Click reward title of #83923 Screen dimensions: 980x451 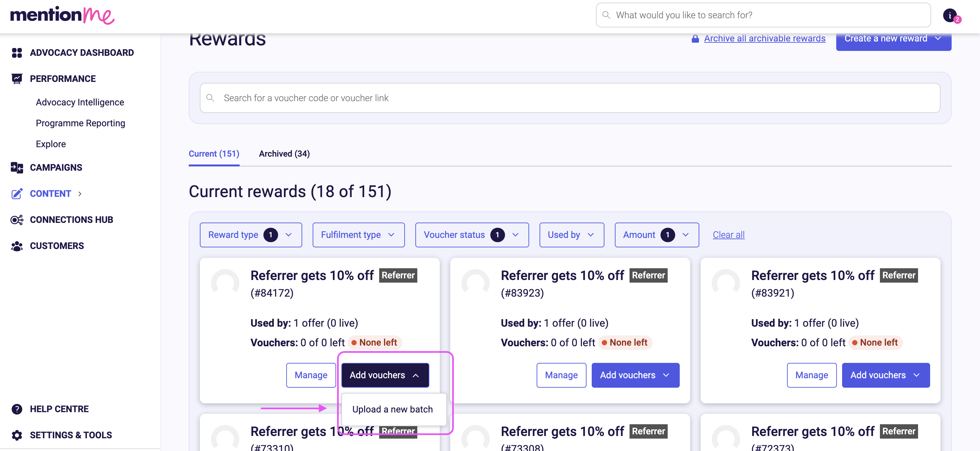coord(562,275)
